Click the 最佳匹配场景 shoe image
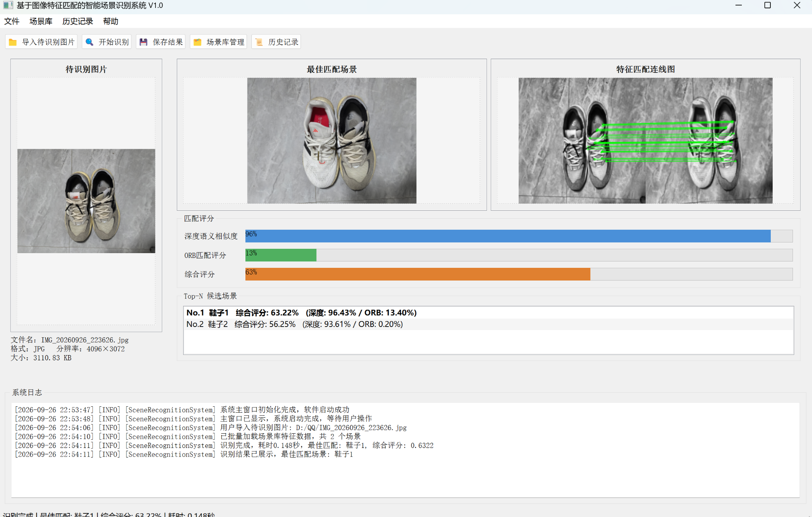 pyautogui.click(x=332, y=140)
